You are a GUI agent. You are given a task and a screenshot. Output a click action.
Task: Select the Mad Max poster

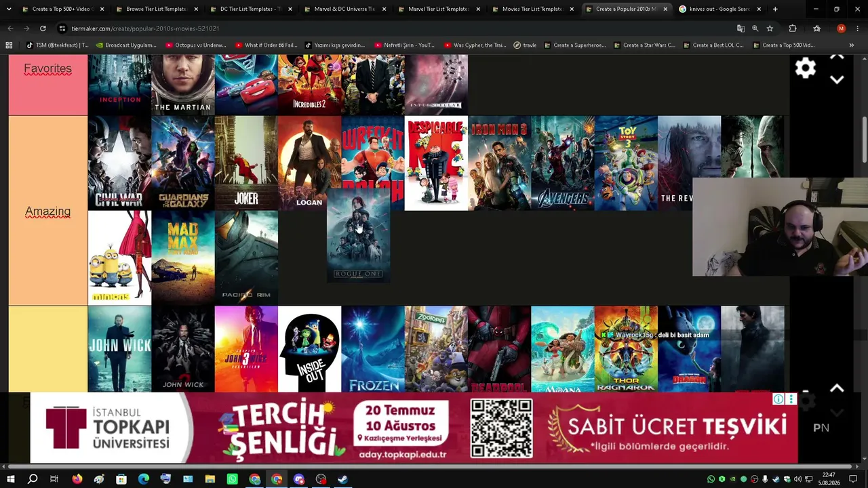(182, 258)
